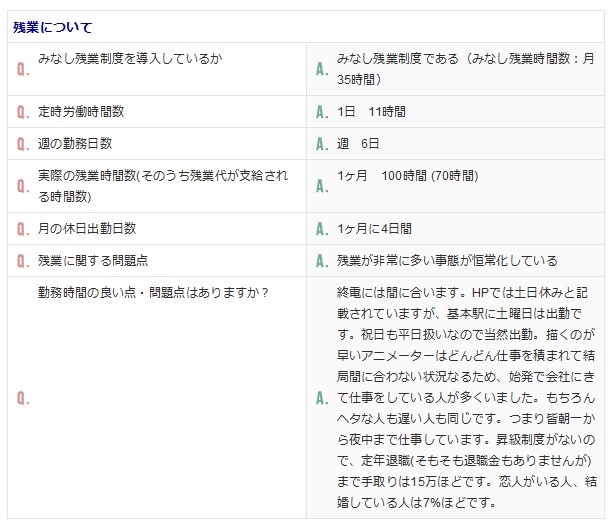
Task: Click the 週の勤務日数 question label
Action: coord(75,144)
